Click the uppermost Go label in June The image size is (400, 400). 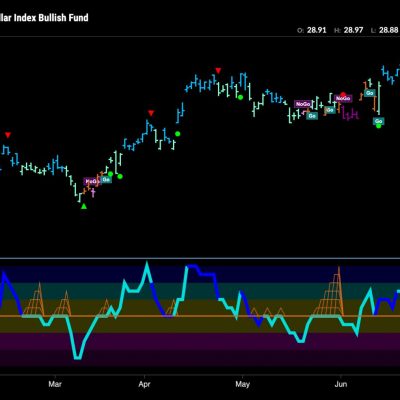(369, 93)
